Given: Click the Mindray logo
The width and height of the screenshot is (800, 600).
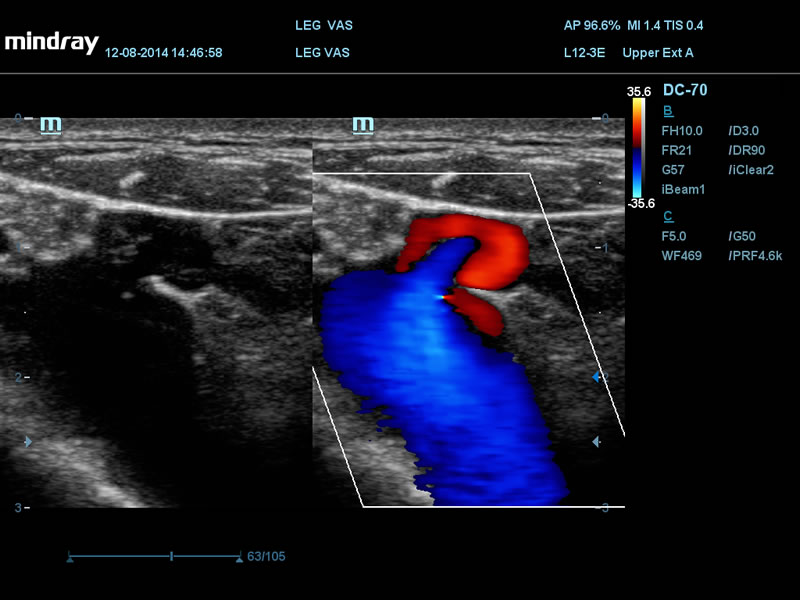Looking at the screenshot, I should (x=51, y=43).
